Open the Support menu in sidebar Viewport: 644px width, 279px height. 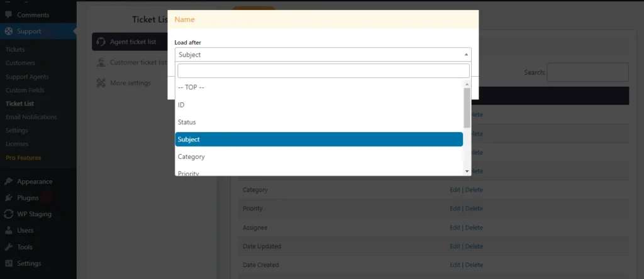[x=29, y=31]
